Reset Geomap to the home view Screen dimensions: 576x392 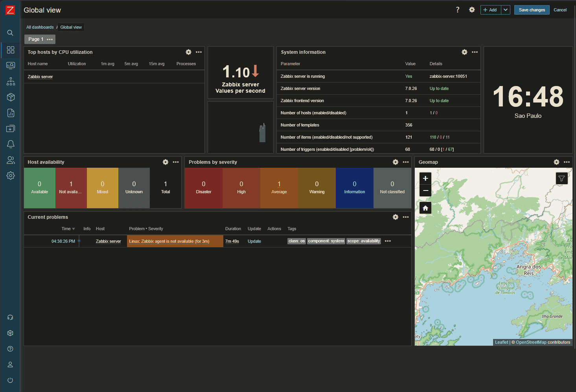click(x=425, y=208)
